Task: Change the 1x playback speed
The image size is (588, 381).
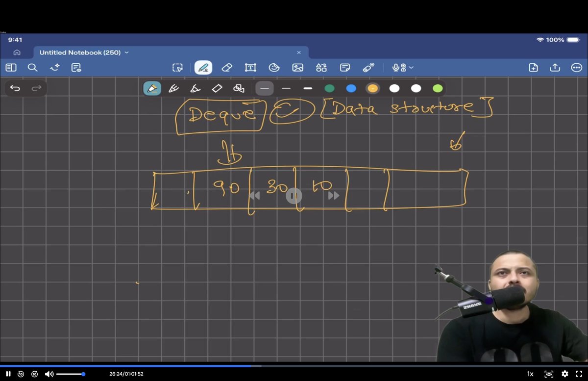Action: coord(530,374)
